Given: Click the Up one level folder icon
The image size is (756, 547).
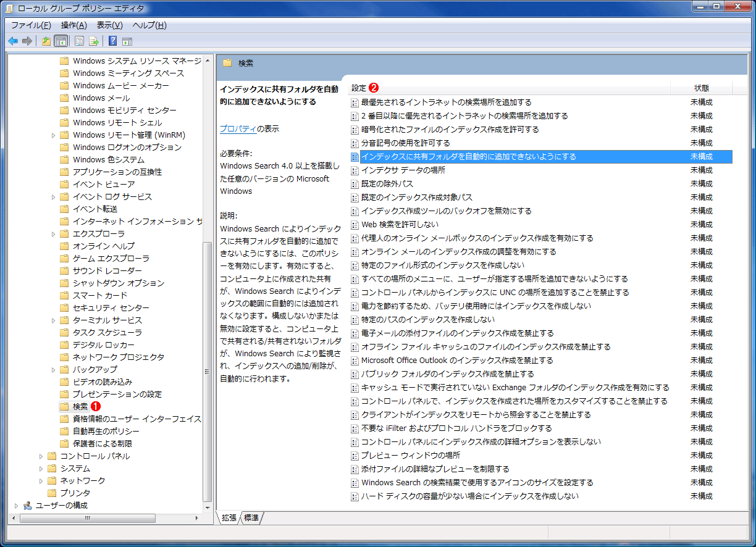Looking at the screenshot, I should (46, 41).
